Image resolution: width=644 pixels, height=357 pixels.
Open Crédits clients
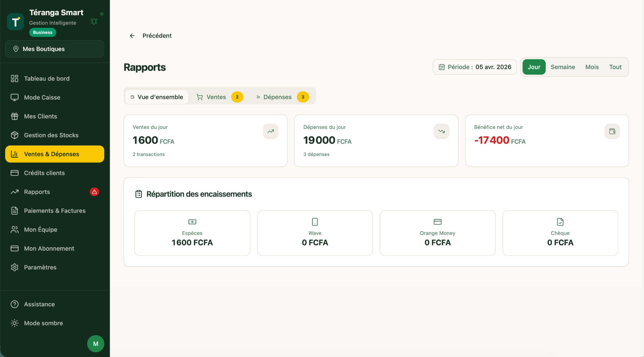tap(55, 173)
